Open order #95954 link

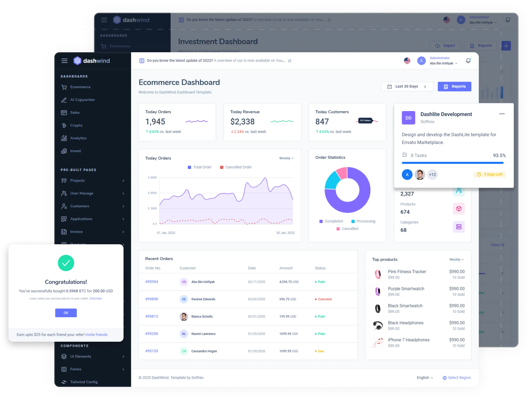[152, 282]
